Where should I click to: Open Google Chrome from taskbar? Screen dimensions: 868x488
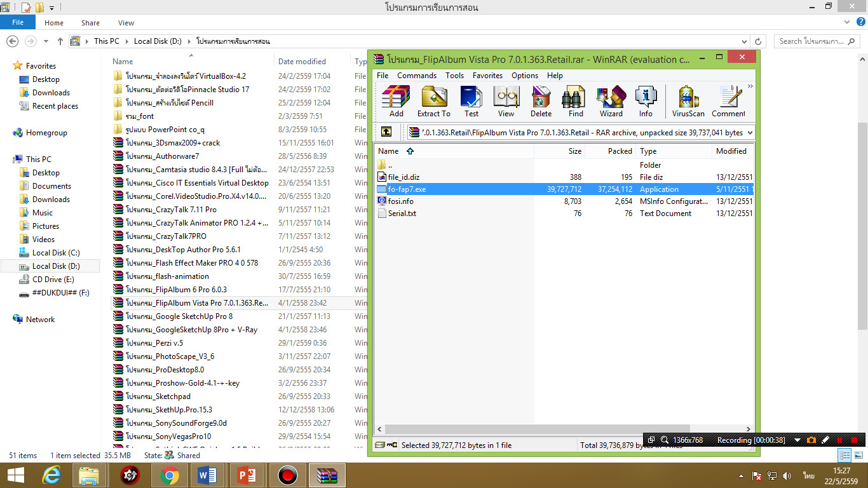tap(168, 475)
